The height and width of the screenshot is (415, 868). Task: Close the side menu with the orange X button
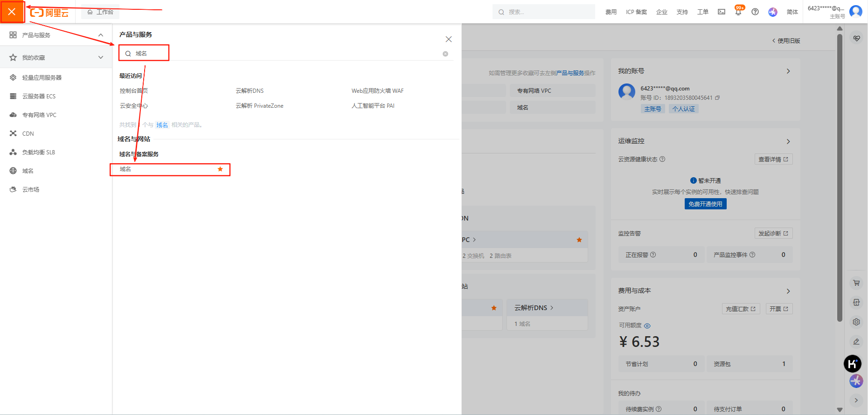click(12, 12)
